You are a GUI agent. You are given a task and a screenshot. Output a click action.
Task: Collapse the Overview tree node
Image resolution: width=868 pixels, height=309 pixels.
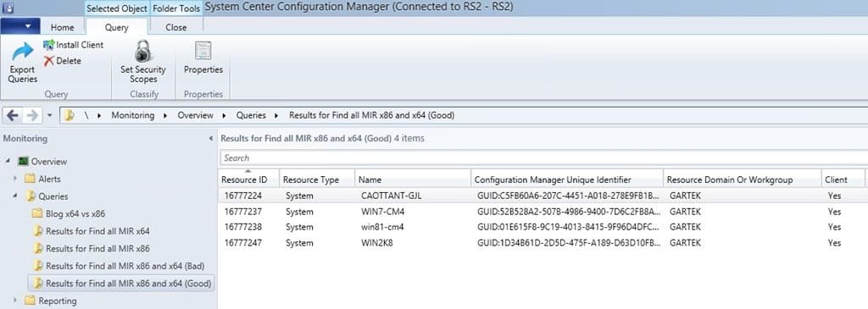8,162
